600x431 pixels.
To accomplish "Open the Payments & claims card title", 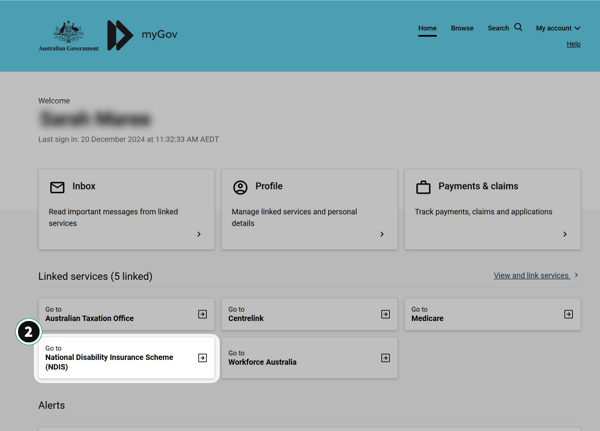I will click(x=478, y=186).
